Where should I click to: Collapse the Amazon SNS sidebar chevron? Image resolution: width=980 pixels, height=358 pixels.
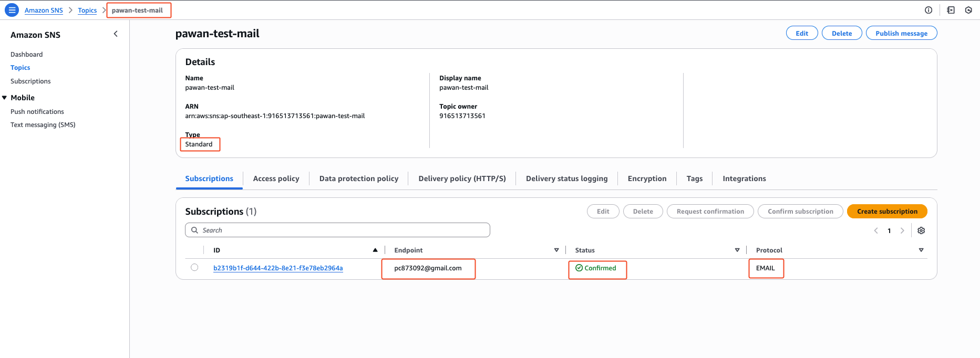(x=116, y=34)
